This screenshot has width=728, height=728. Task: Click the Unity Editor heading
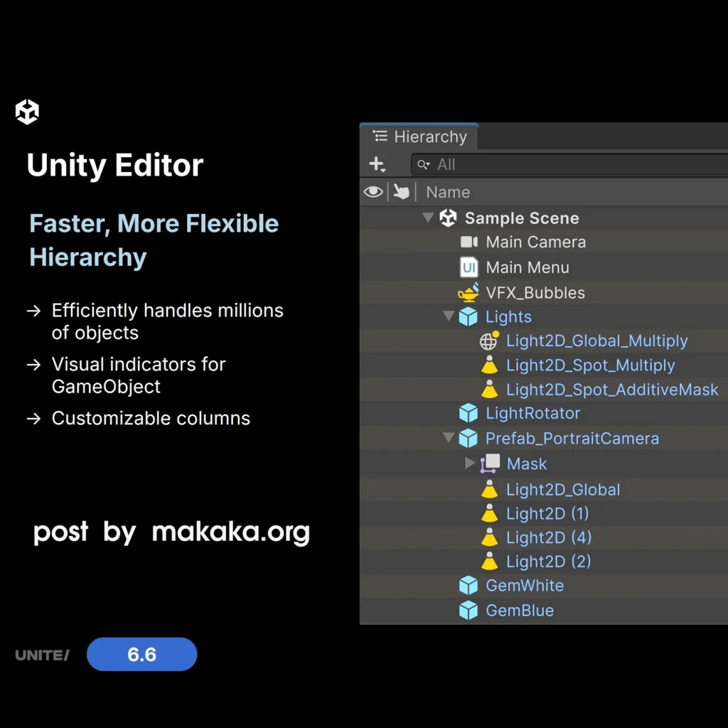tap(114, 166)
